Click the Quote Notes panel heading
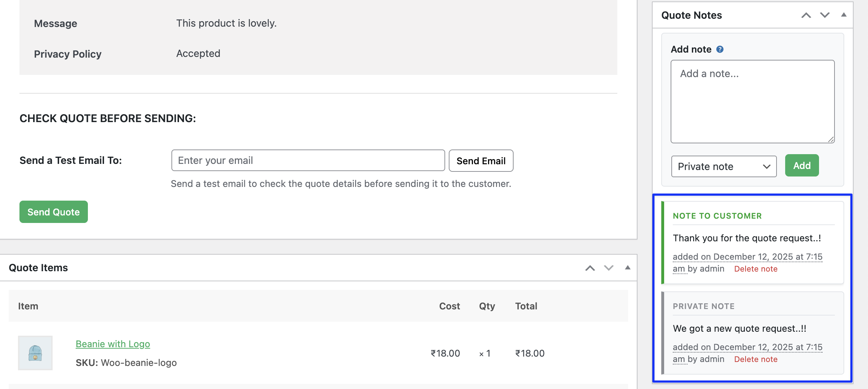 pyautogui.click(x=692, y=15)
